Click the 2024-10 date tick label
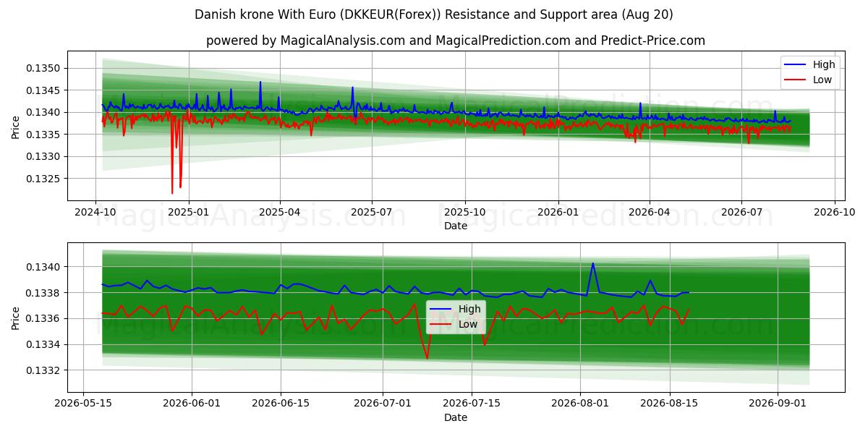 tap(95, 213)
